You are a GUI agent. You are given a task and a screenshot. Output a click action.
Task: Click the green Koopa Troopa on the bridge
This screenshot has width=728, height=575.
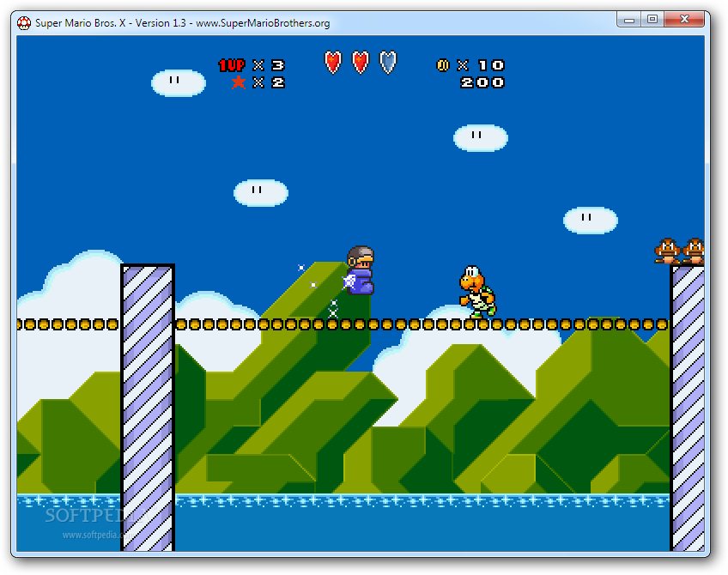(x=477, y=292)
